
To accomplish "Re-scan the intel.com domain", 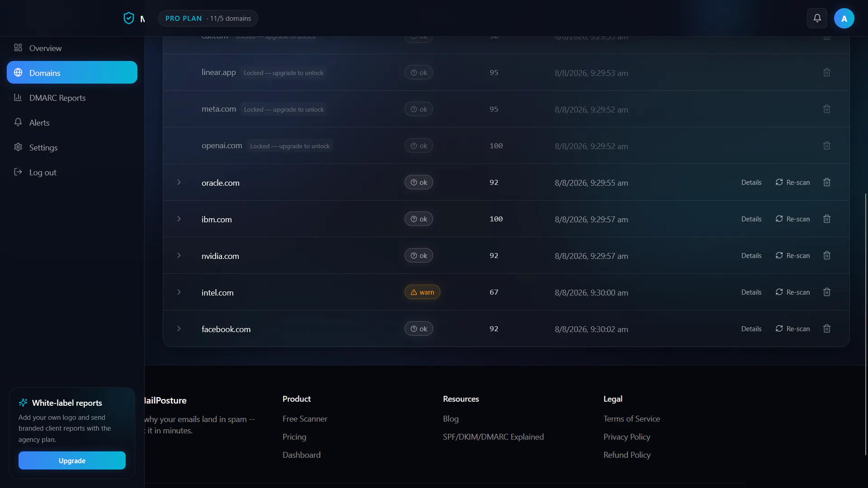I will click(x=793, y=292).
